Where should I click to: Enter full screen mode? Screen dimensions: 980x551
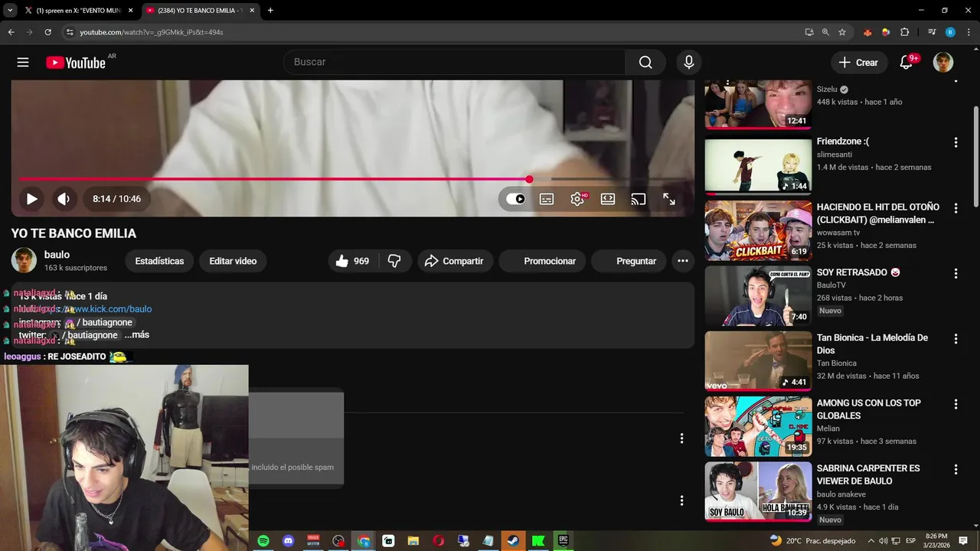[x=669, y=199]
